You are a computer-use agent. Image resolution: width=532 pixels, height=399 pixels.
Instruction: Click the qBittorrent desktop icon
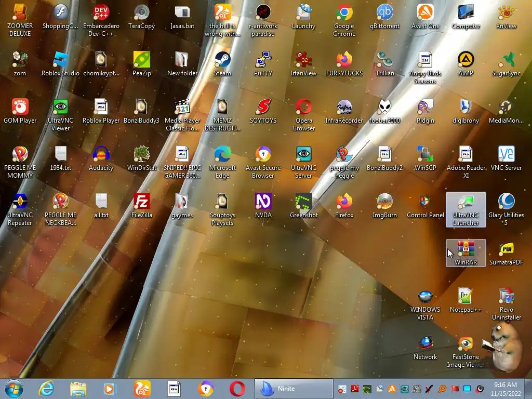coord(384,17)
